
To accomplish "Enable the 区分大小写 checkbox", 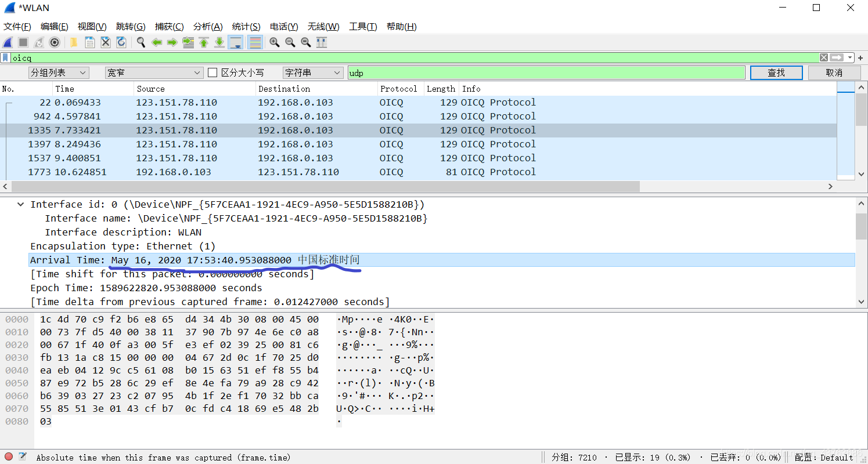I will (x=213, y=72).
